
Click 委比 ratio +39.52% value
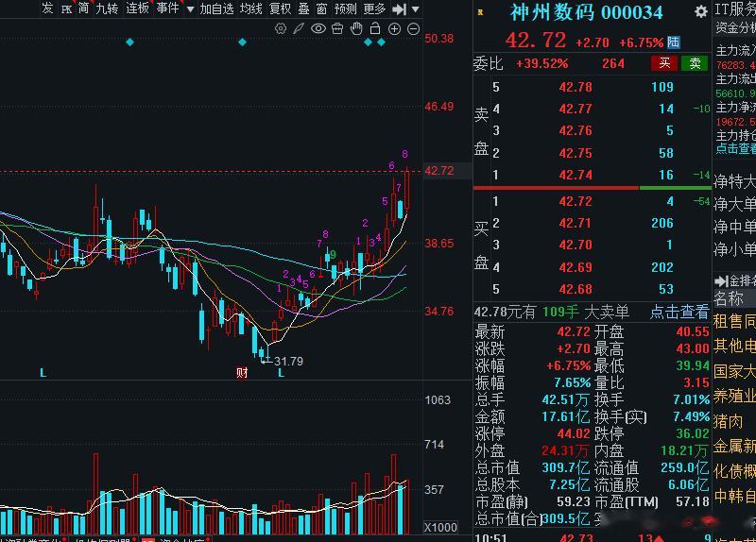(541, 63)
